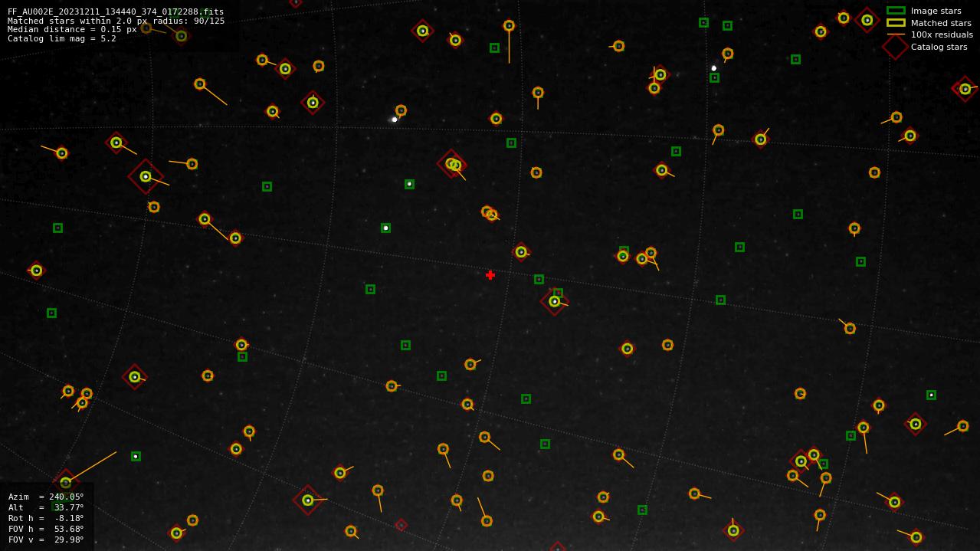Screen dimensions: 980x551
Task: Select the 'Matched stars' legend label
Action: click(x=941, y=23)
